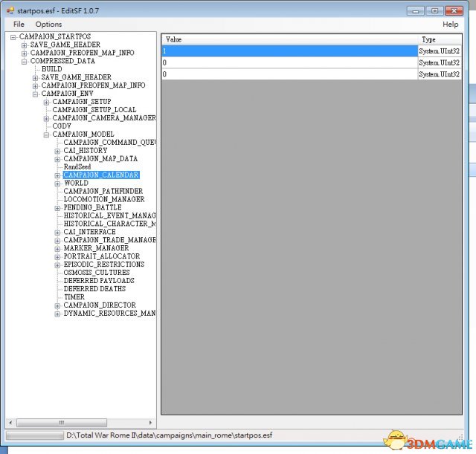Collapse the CAMPAIGN_MODEL node
This screenshot has height=454, width=476.
46,134
